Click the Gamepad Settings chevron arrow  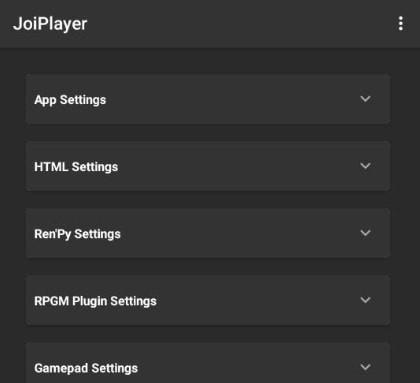pyautogui.click(x=365, y=367)
